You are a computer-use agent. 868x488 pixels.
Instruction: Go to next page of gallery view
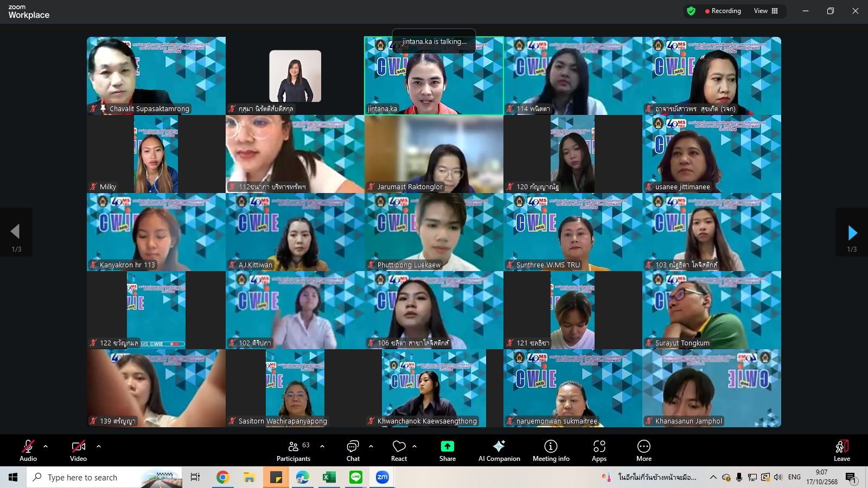852,233
